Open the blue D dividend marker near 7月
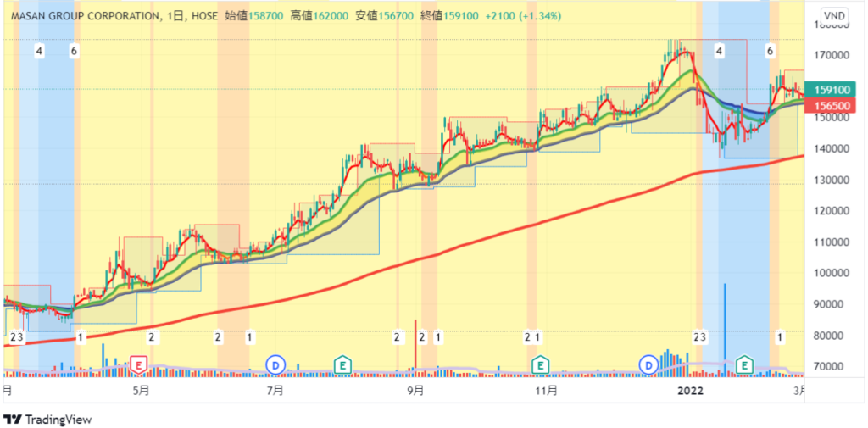This screenshot has width=868, height=428. coord(275,365)
